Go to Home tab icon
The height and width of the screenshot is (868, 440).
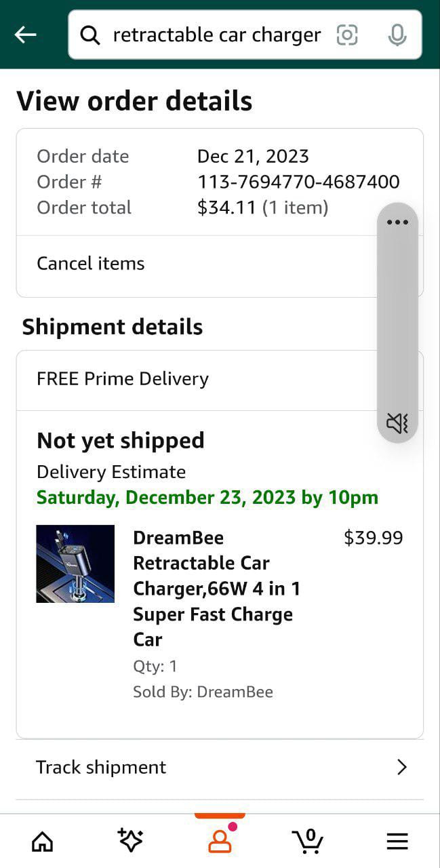[42, 842]
